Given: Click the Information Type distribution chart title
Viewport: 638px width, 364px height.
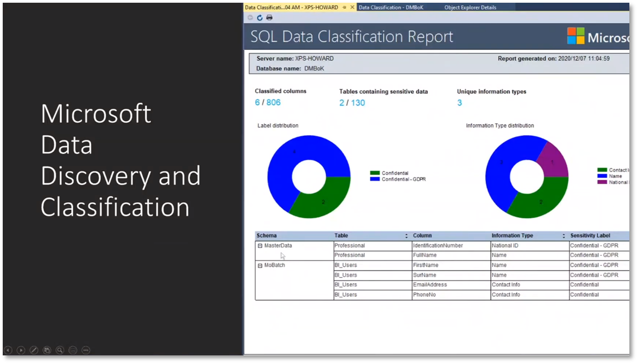Looking at the screenshot, I should (x=500, y=126).
